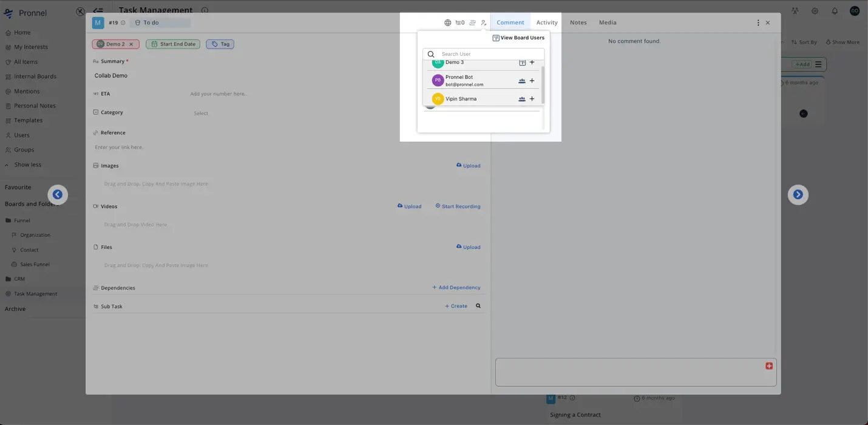Click the group icon in Vipin Sharma row
Screen dimensions: 868x425
pos(522,99)
